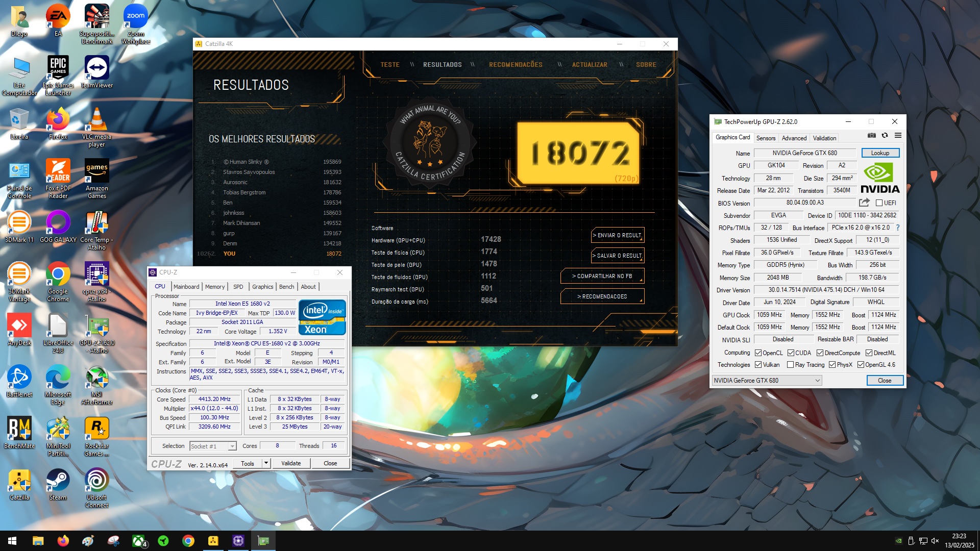The height and width of the screenshot is (551, 980).
Task: Open 3DMark 11 desktop icon
Action: pyautogui.click(x=19, y=227)
